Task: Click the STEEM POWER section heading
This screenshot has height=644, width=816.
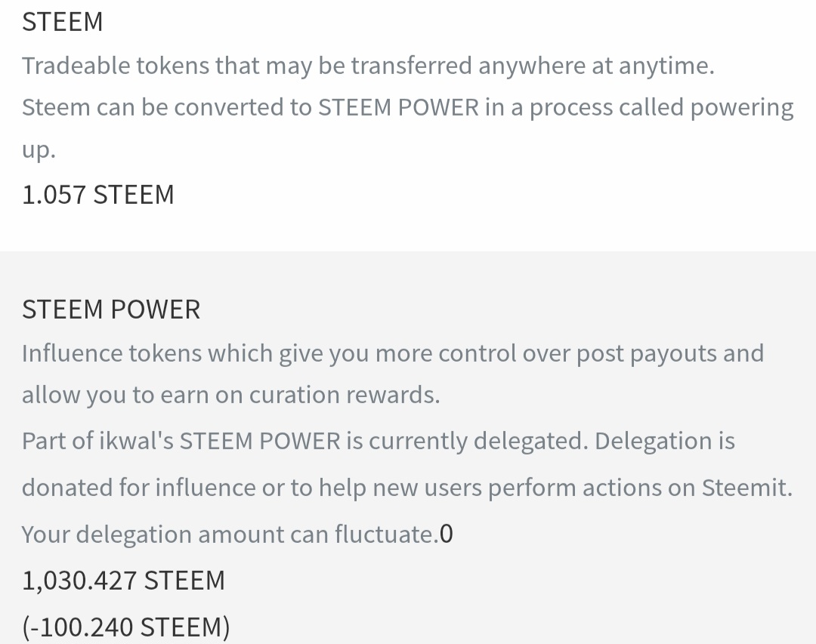Action: click(x=111, y=310)
